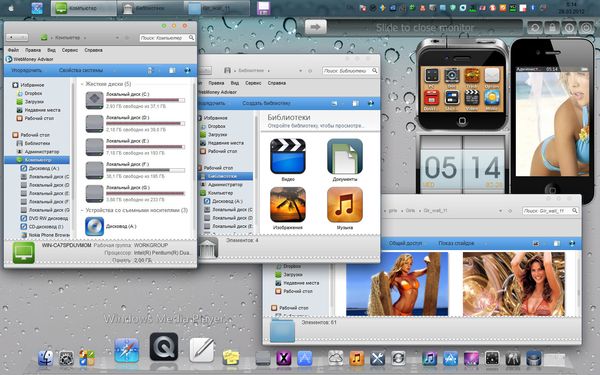This screenshot has width=600, height=375.
Task: Focus the Поиск: Библиотеки search field
Action: [350, 71]
